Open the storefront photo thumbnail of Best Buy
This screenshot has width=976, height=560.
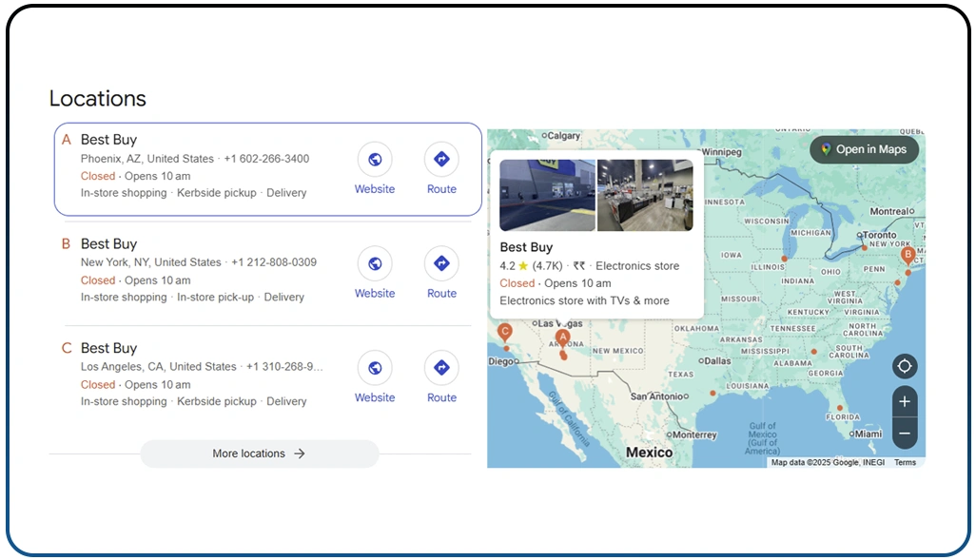point(548,195)
